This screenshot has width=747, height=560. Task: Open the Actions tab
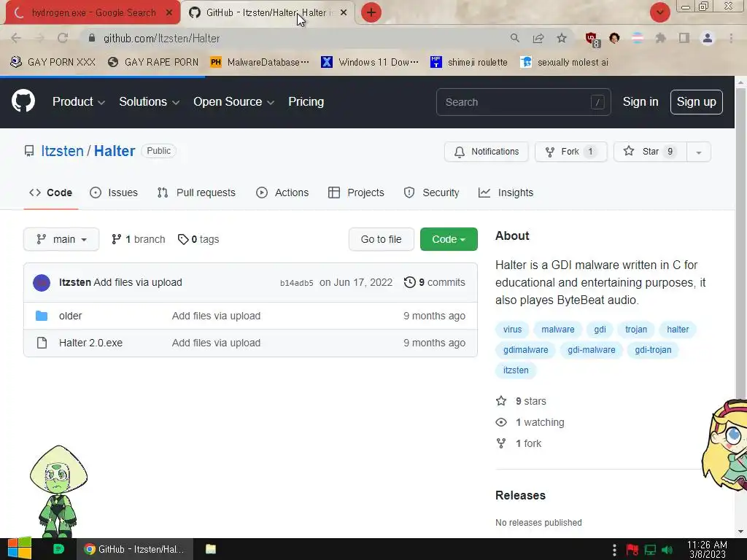[x=282, y=192]
